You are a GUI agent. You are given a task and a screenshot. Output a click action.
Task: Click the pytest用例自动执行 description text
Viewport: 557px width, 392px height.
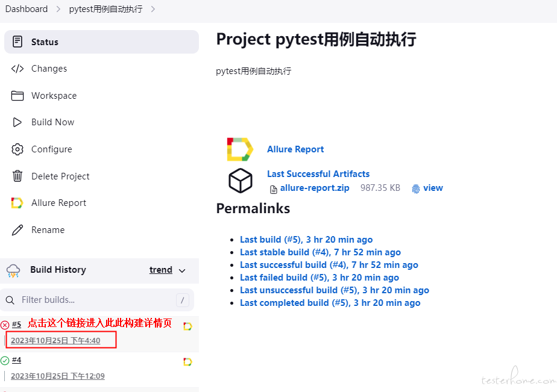coord(254,71)
